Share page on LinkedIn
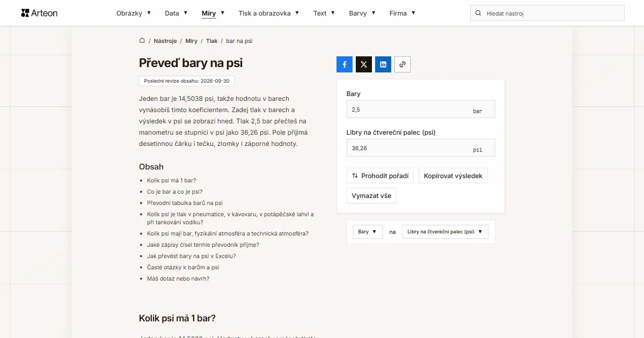This screenshot has height=338, width=644. coord(383,64)
